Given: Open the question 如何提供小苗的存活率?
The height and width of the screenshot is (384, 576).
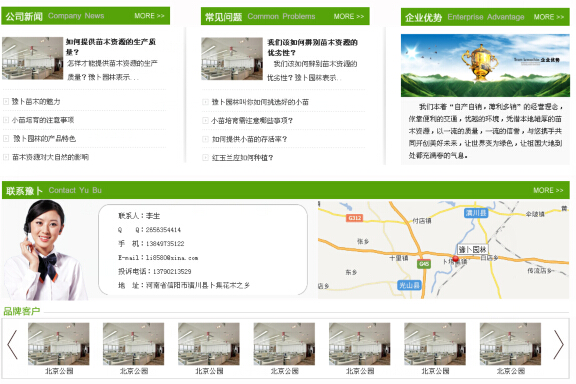Looking at the screenshot, I should click(249, 139).
